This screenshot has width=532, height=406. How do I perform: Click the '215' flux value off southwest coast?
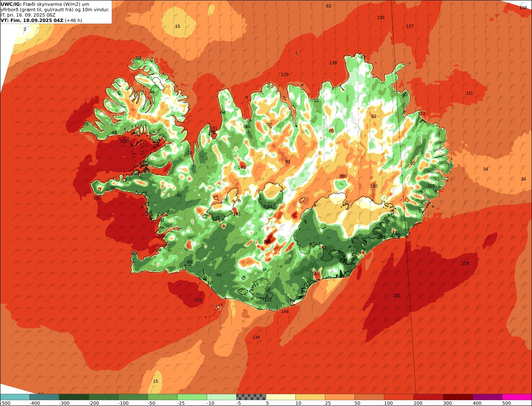click(198, 300)
